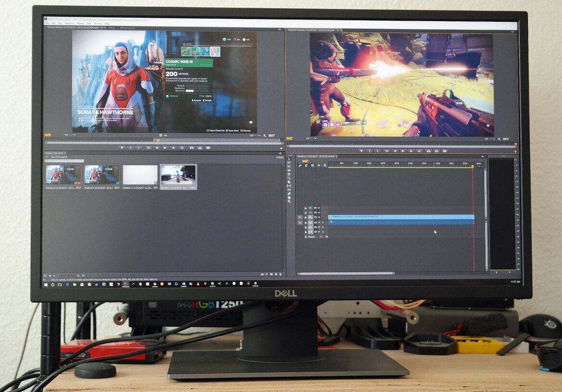The height and width of the screenshot is (392, 562).
Task: Open Source monitor playback resolution dropdown
Action: click(255, 135)
